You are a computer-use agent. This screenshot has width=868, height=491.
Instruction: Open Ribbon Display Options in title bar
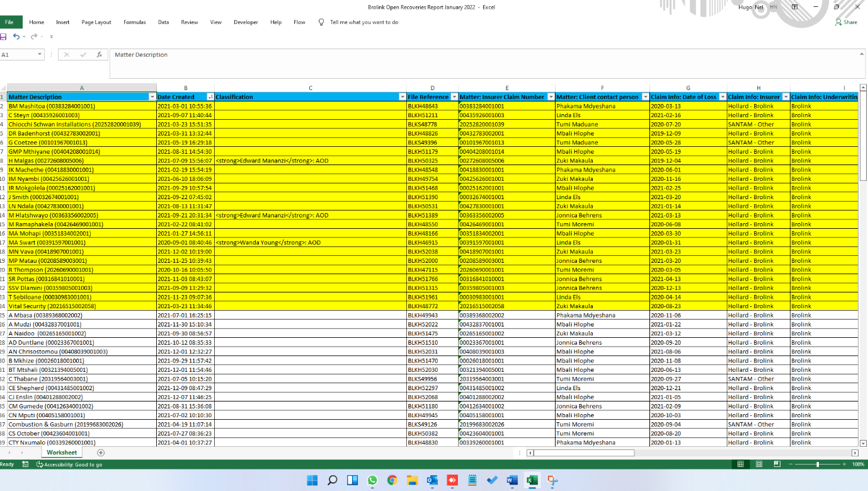pyautogui.click(x=794, y=7)
